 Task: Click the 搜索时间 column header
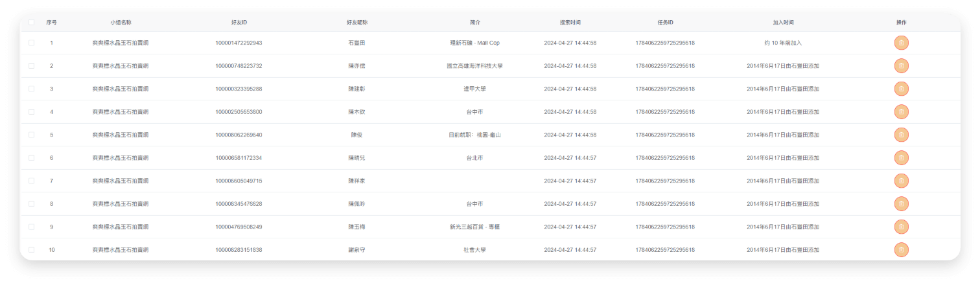coord(570,22)
